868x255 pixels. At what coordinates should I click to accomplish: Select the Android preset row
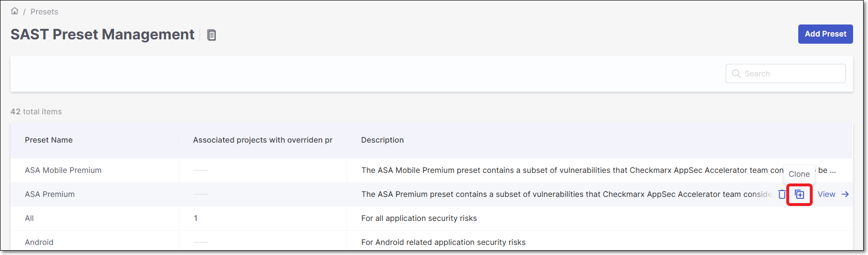pos(39,243)
